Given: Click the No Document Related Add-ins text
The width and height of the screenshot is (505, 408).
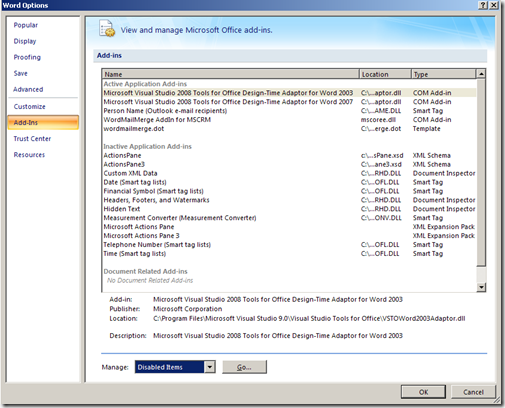Looking at the screenshot, I should (x=150, y=280).
